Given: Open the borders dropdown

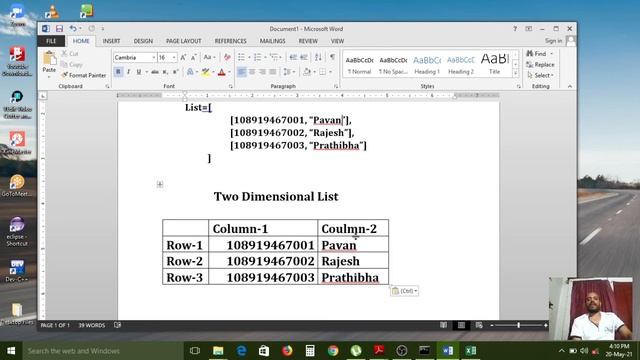Looking at the screenshot, I should (330, 72).
